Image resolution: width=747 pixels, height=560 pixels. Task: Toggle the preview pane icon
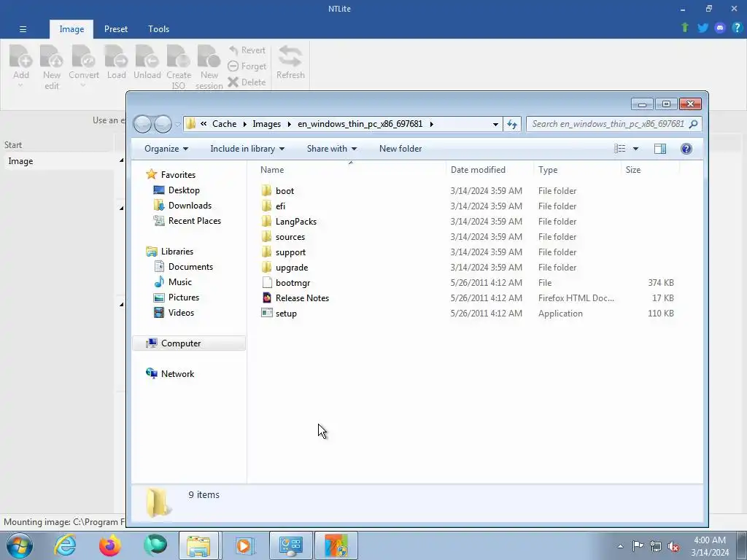659,149
